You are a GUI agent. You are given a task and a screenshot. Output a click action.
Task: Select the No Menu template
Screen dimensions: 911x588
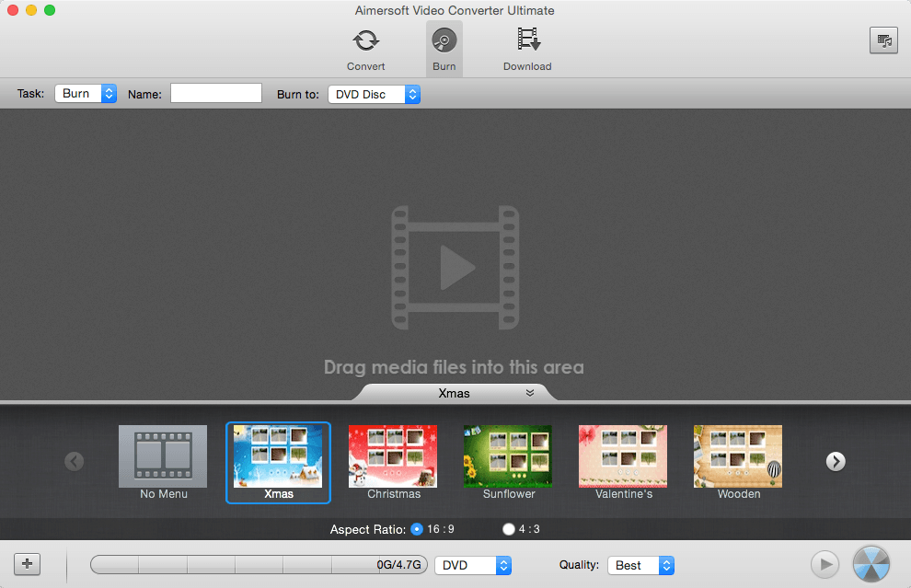(163, 462)
